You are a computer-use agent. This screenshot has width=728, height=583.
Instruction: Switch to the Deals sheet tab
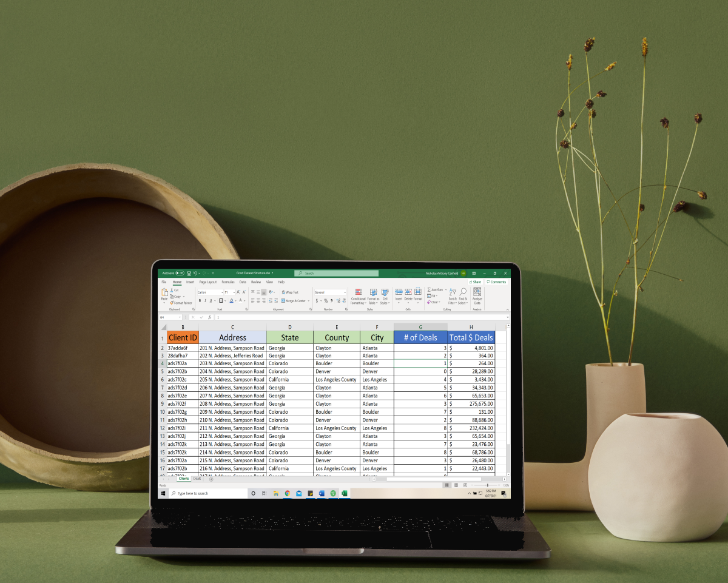(x=197, y=478)
